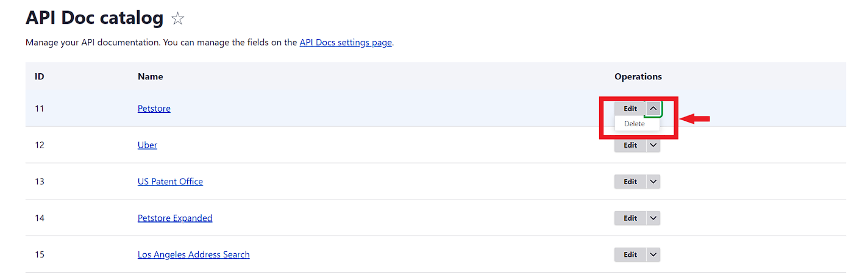Open the Petstore Expanded doc
The image size is (868, 280).
(x=175, y=218)
